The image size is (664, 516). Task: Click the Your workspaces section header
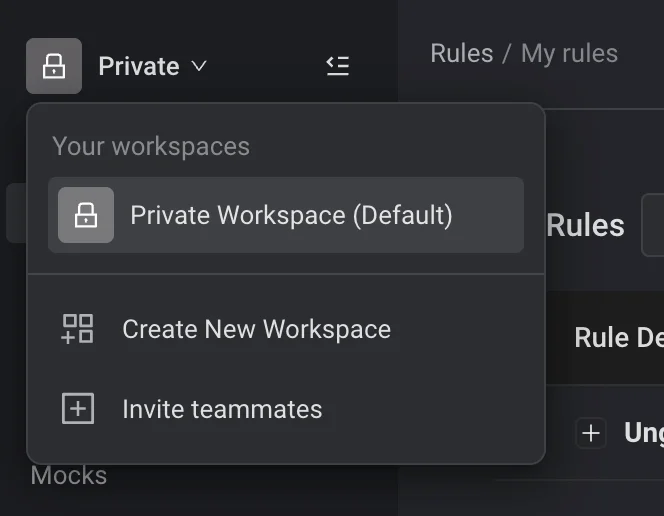[x=151, y=146]
